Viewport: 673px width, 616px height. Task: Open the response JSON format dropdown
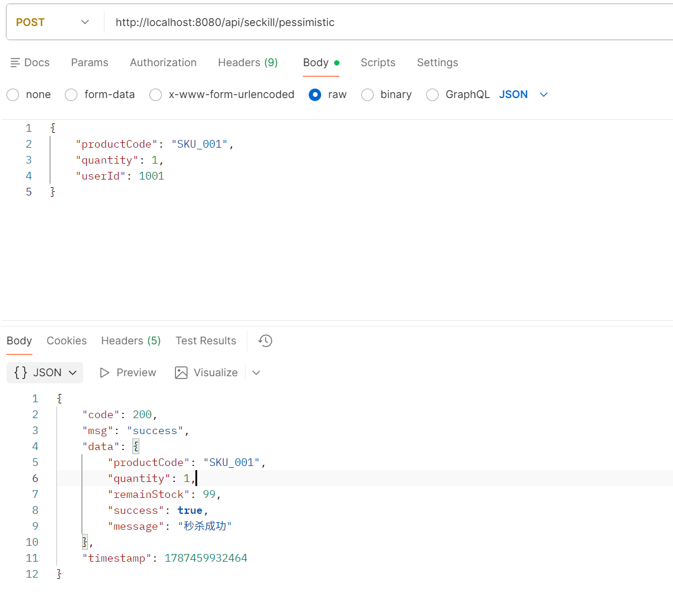pyautogui.click(x=45, y=373)
